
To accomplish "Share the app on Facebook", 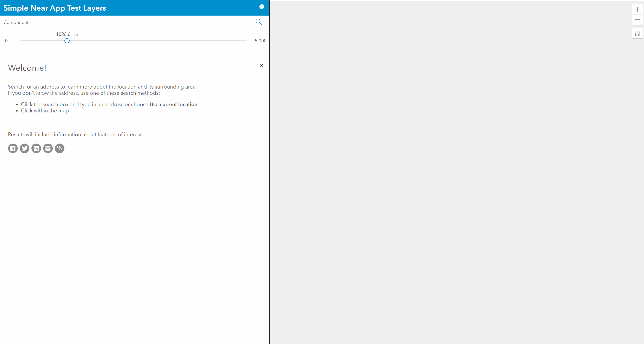I will [x=13, y=148].
